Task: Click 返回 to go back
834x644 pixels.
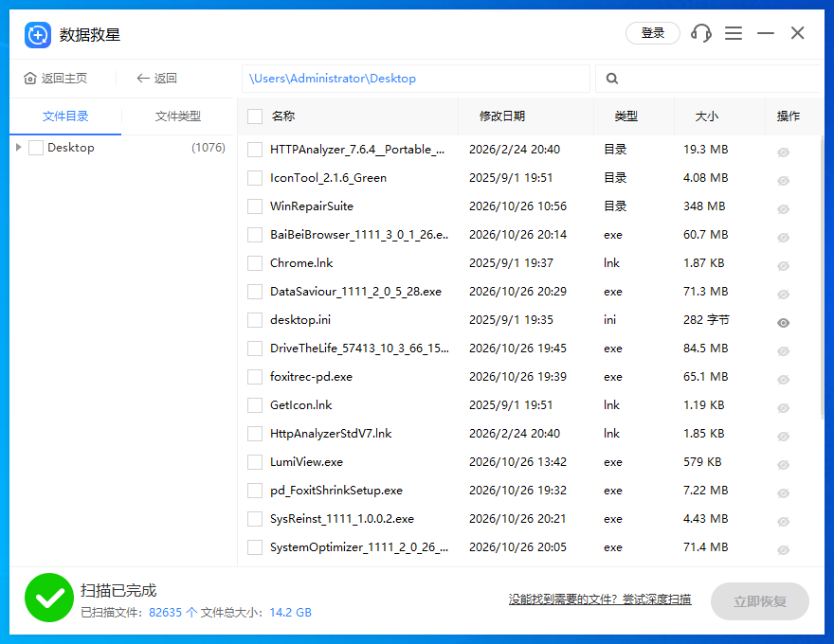Action: point(166,78)
